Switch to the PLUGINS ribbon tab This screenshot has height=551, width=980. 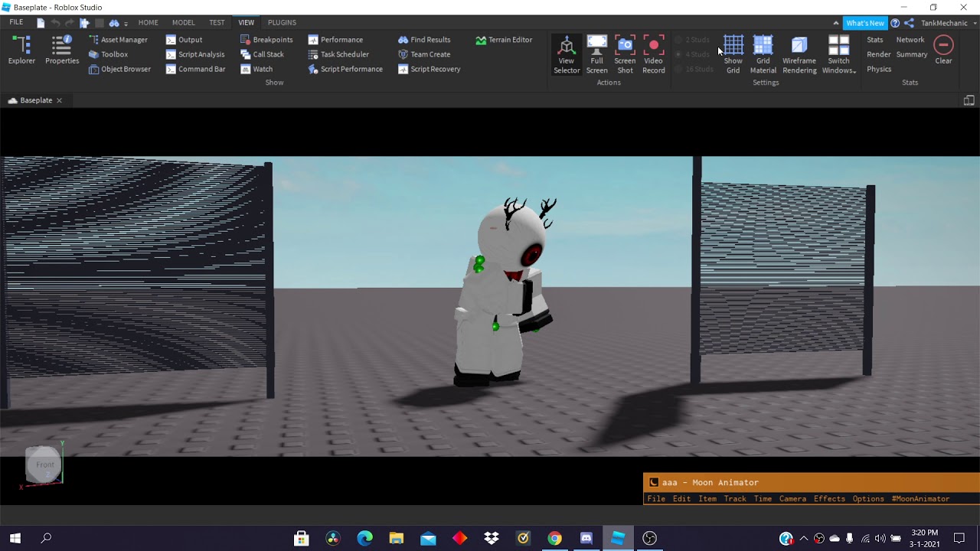pos(282,22)
